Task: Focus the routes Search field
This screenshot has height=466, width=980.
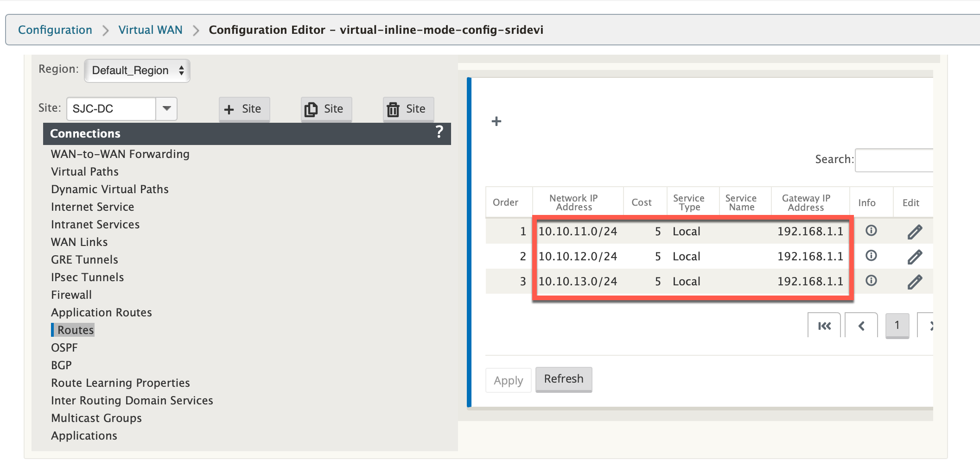Action: [x=894, y=160]
